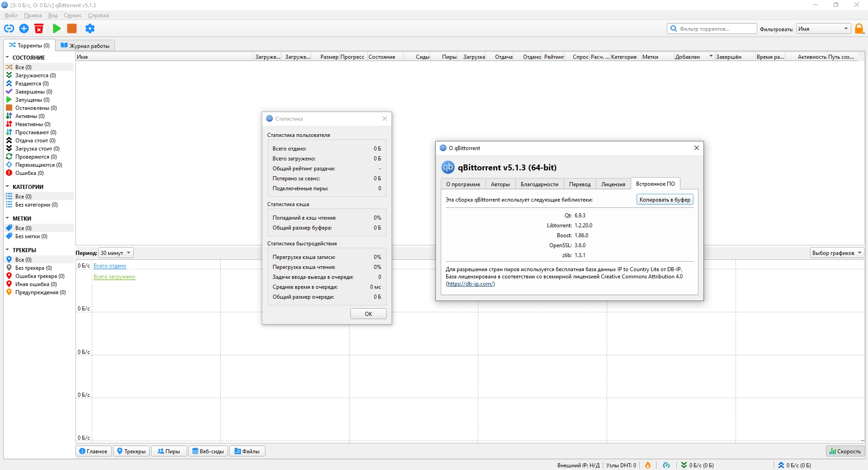Open the Период 30 минут dropdown
This screenshot has height=470, width=868.
[116, 253]
